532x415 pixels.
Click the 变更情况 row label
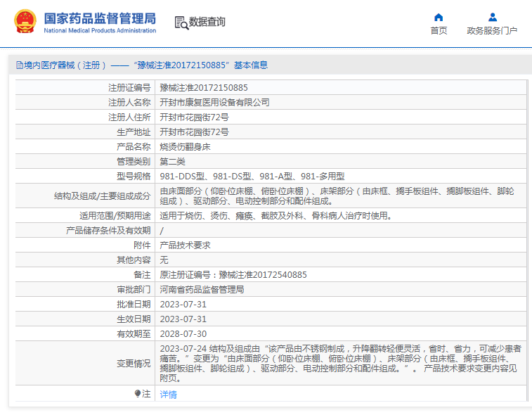[134, 364]
